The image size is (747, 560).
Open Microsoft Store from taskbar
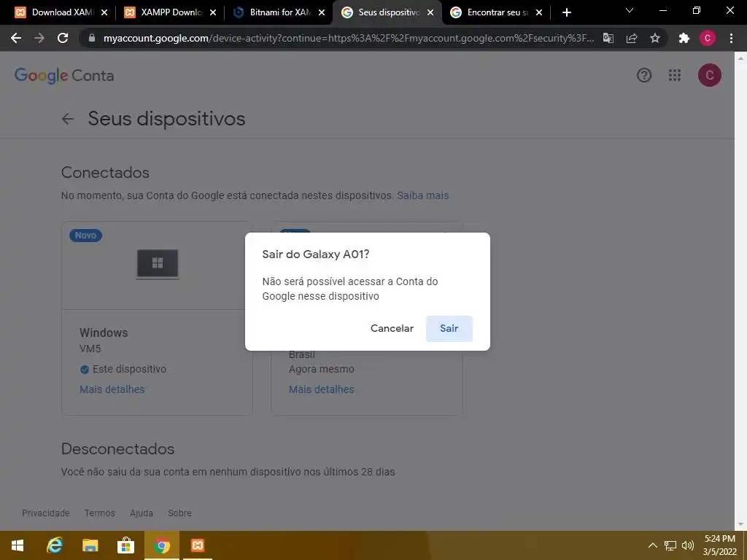(x=125, y=545)
